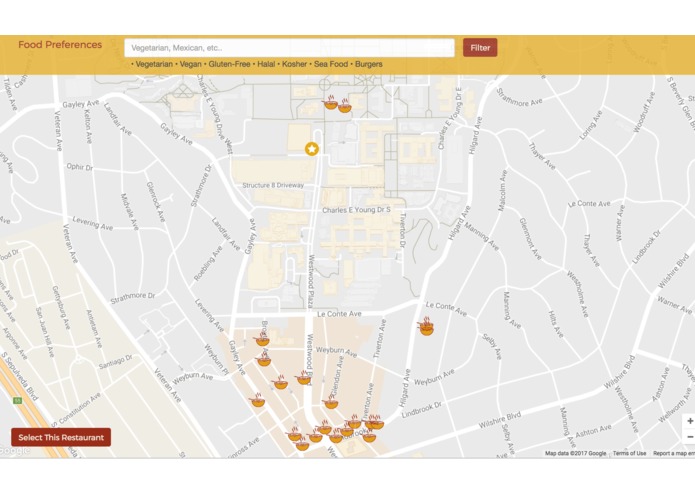
Task: Choose the bowl marker overlapping the Westwood Blvd label
Action: (304, 378)
